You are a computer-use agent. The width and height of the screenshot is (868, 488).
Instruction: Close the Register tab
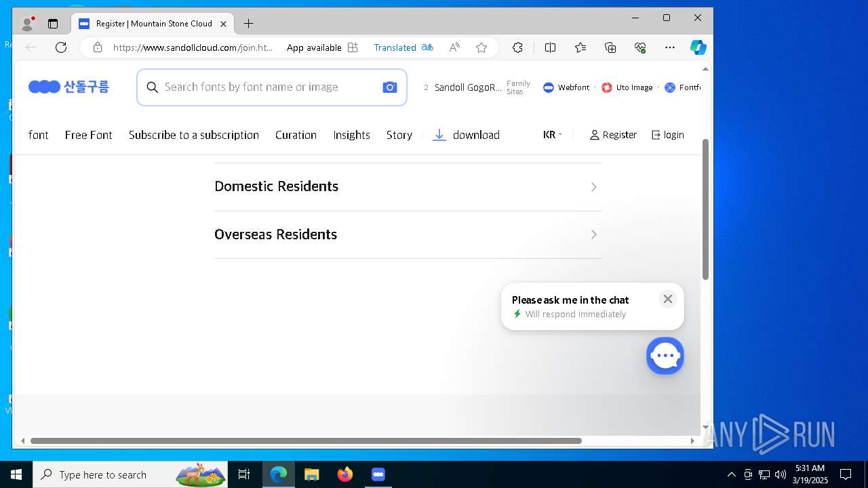[x=223, y=24]
